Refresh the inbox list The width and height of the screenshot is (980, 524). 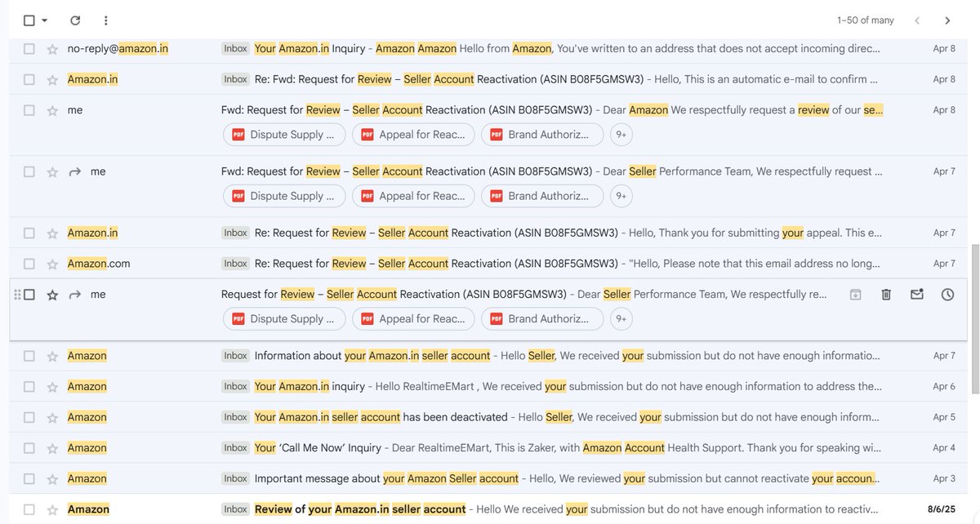tap(75, 20)
